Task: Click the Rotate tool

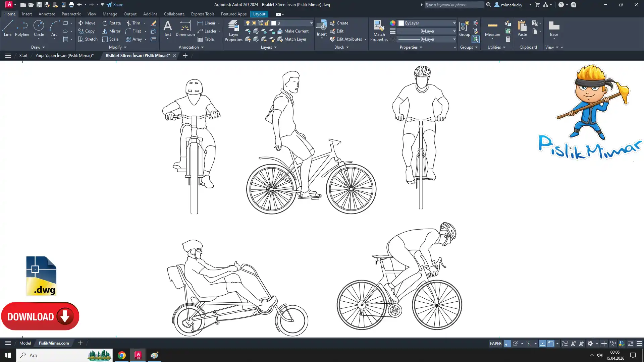Action: tap(111, 23)
